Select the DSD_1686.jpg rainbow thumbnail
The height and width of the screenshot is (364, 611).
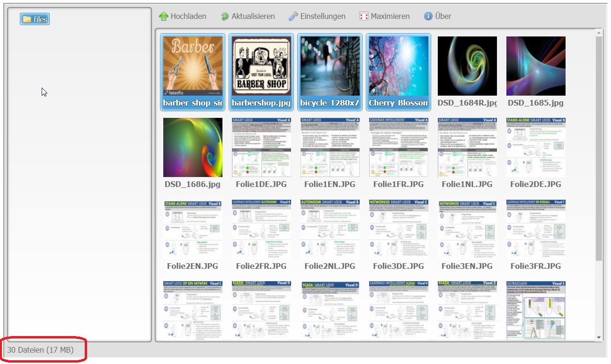click(193, 147)
